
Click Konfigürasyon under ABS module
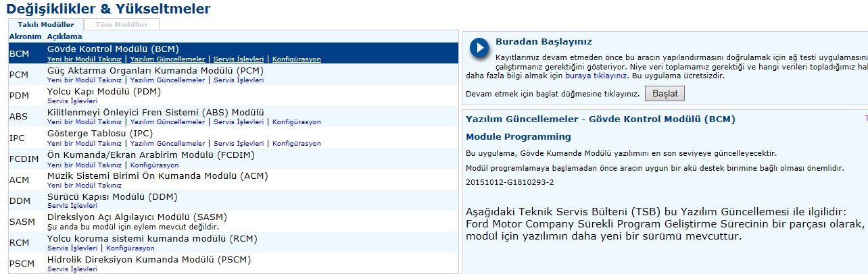[296, 122]
